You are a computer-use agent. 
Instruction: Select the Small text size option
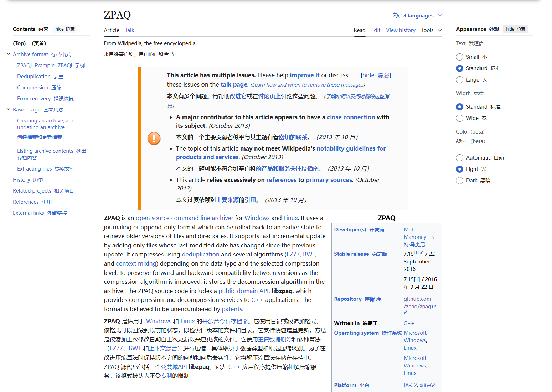(x=460, y=57)
